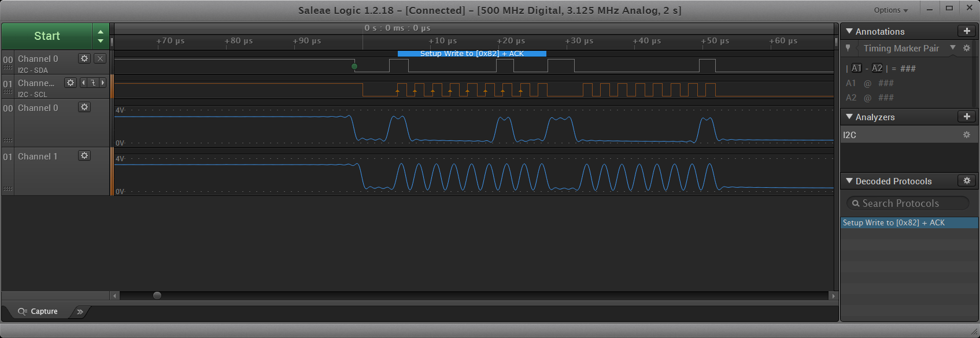Click the I2C frame bubble on SDA waveform
Image resolution: width=980 pixels, height=338 pixels.
click(472, 54)
